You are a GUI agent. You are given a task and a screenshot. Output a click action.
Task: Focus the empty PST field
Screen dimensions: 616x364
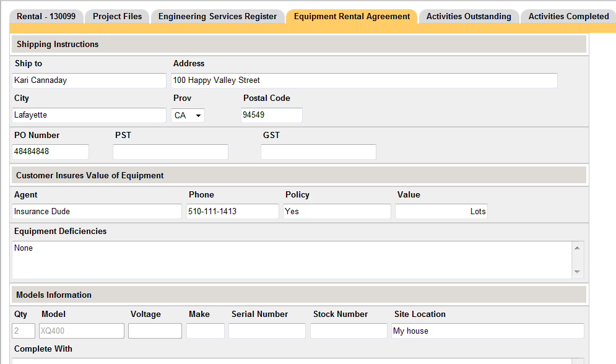(x=170, y=152)
